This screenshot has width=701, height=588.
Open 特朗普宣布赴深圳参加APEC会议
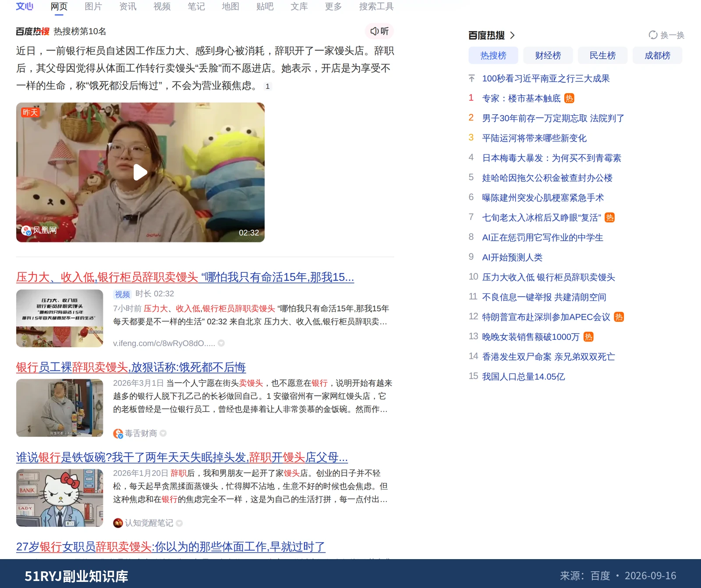(546, 317)
